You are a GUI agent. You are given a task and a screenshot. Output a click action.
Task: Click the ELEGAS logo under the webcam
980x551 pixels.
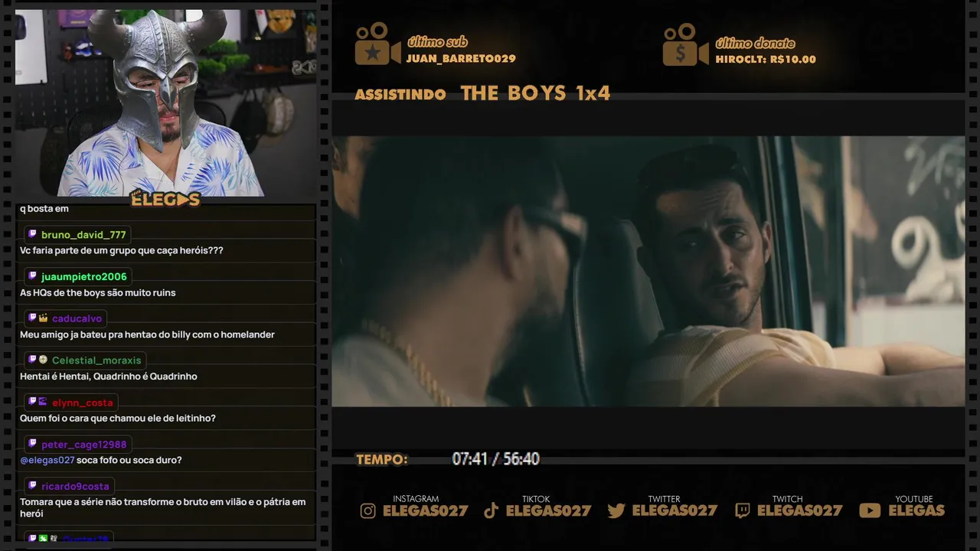(x=165, y=199)
